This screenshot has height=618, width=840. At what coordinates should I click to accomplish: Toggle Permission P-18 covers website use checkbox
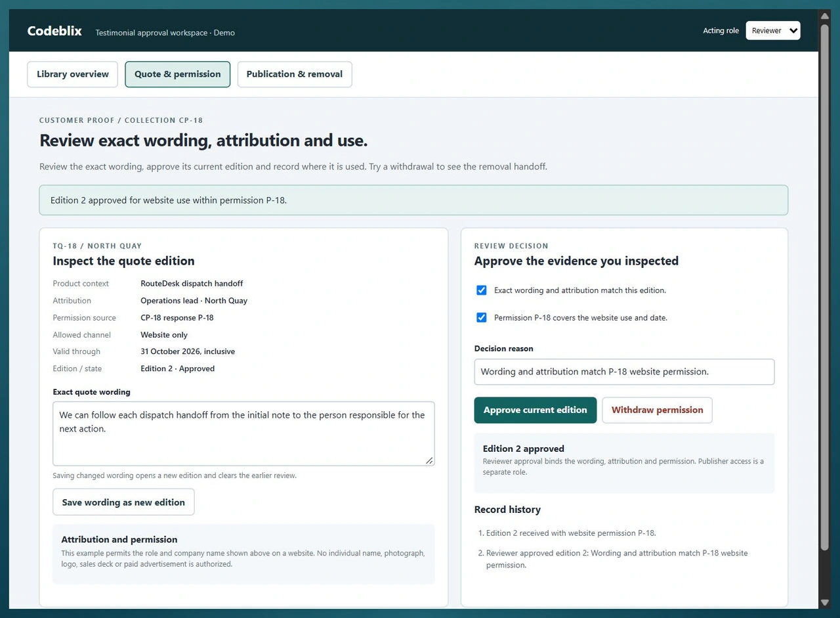(482, 318)
